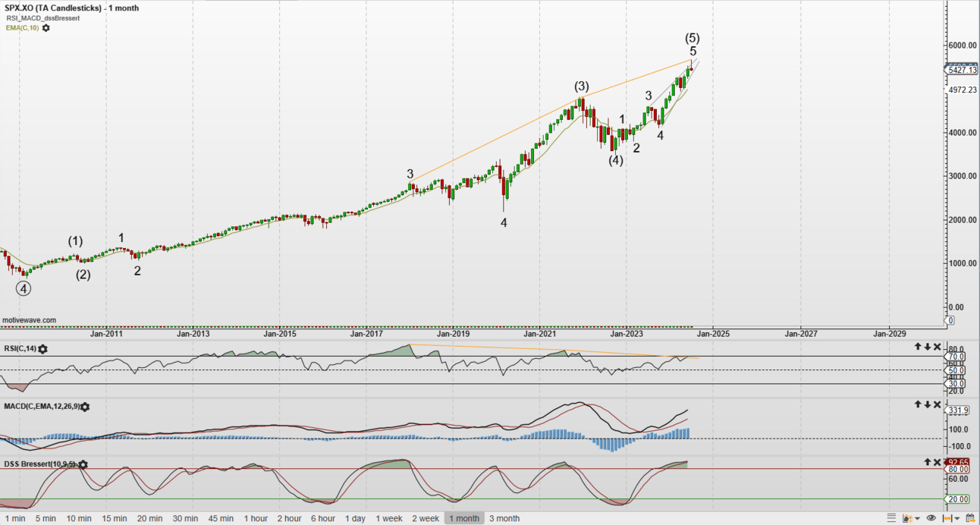The height and width of the screenshot is (525, 980).
Task: Click the Jan-2025 date axis label
Action: (714, 333)
